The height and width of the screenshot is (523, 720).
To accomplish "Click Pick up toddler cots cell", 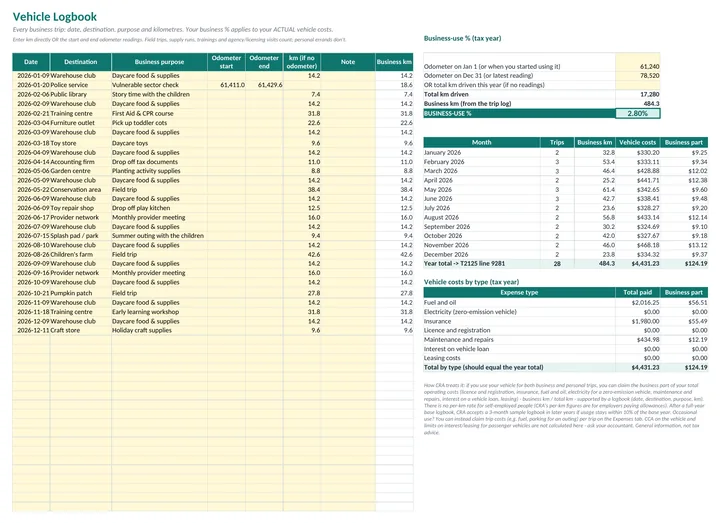I will coord(159,123).
